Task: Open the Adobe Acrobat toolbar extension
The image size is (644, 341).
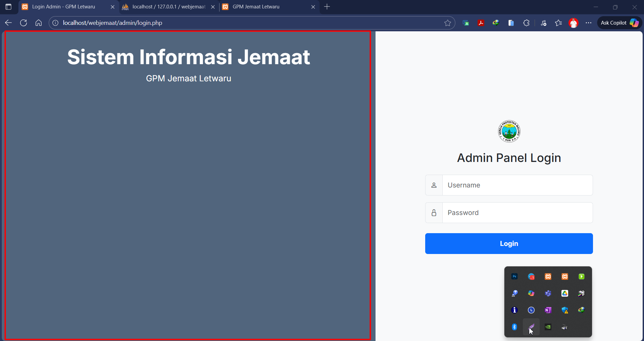Action: 481,23
